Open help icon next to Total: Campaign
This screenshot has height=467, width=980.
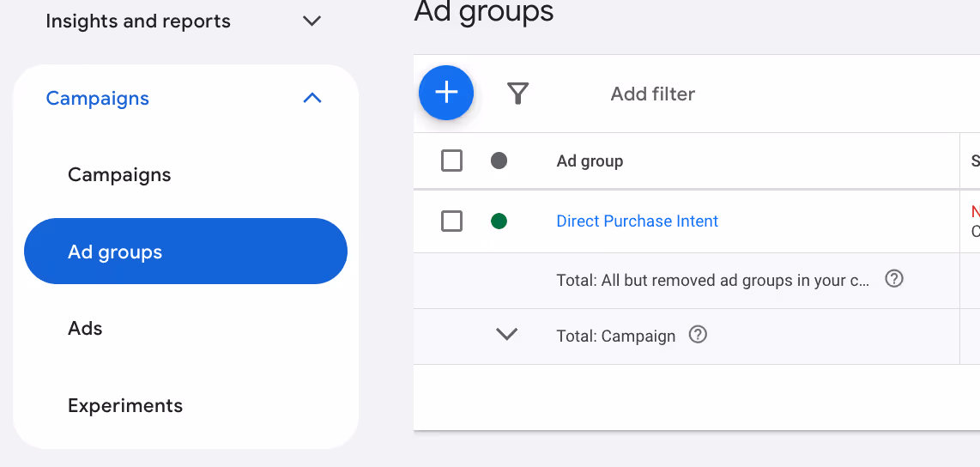coord(698,335)
